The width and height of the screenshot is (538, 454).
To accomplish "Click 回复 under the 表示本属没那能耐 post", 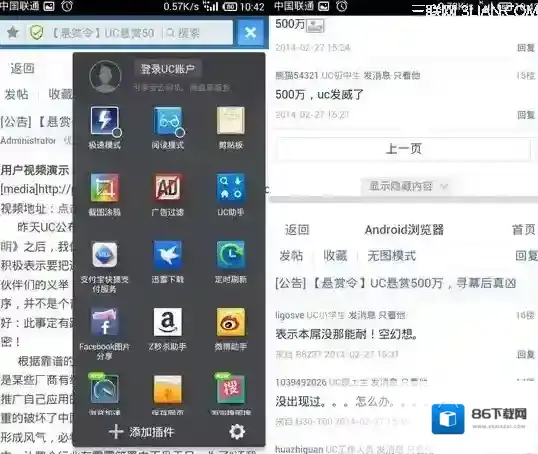I will pyautogui.click(x=526, y=354).
